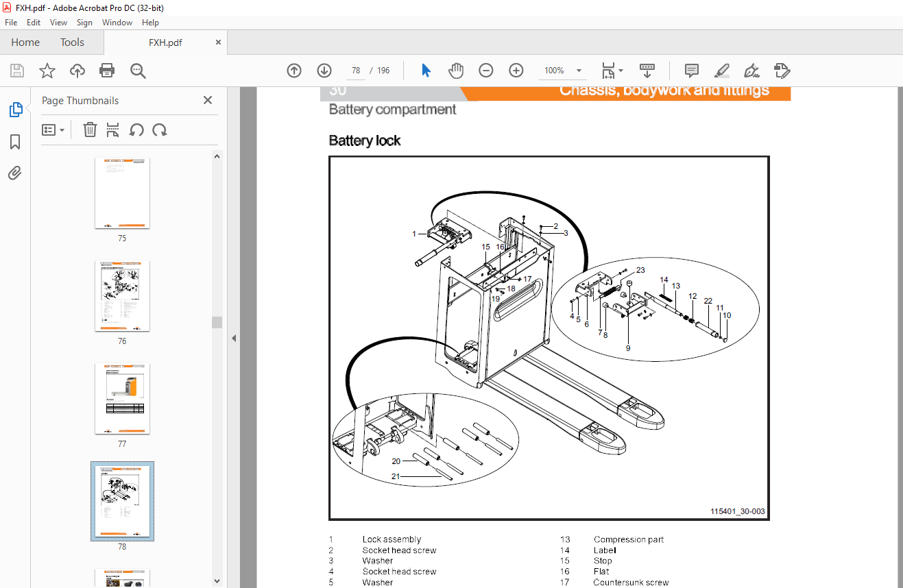Click the 'Battery lock' heading
Viewport: 903px width, 588px height.
(365, 140)
